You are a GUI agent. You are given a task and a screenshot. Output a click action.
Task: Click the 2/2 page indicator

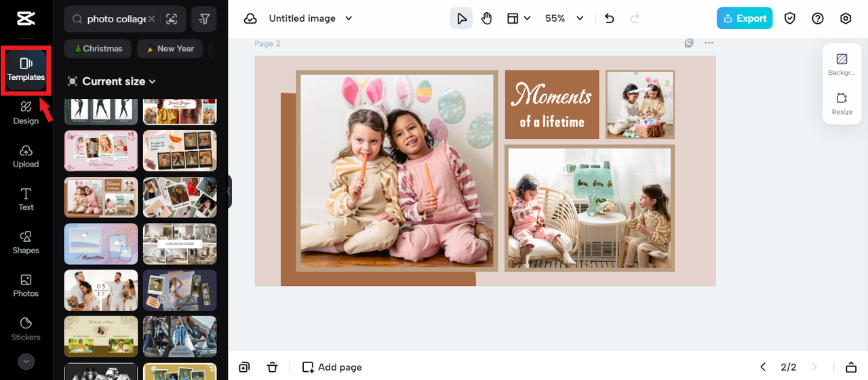789,367
